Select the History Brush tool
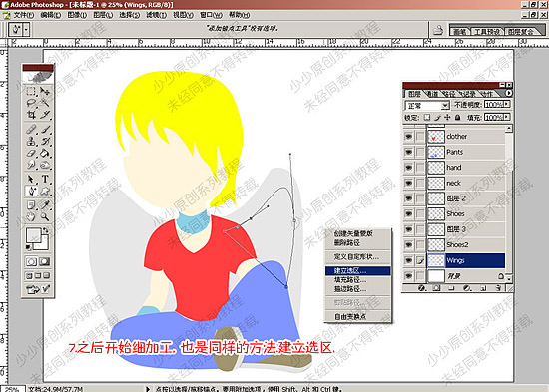The image size is (549, 392). tap(45, 141)
